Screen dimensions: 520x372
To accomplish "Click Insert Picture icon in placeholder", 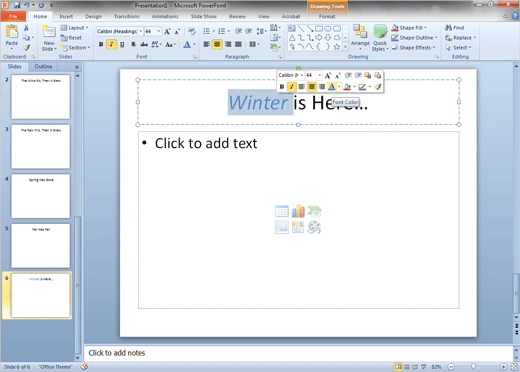I will coord(282,227).
